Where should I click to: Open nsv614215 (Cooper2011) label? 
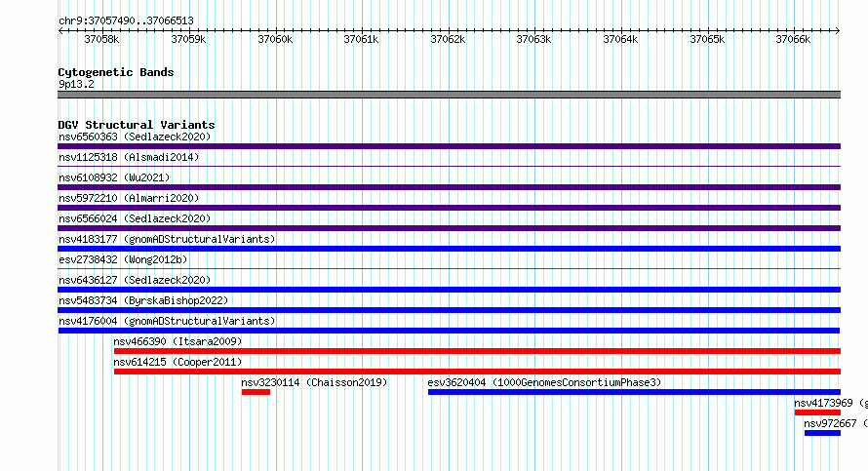pyautogui.click(x=178, y=362)
